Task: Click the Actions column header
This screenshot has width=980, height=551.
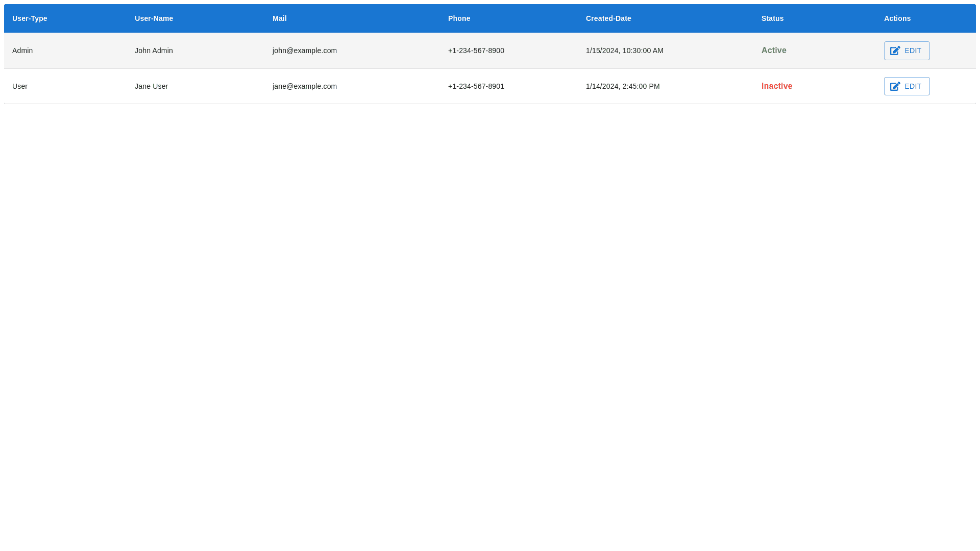Action: click(897, 18)
